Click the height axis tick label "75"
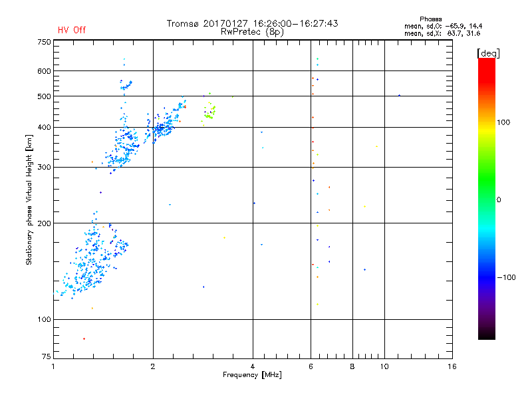 point(47,356)
